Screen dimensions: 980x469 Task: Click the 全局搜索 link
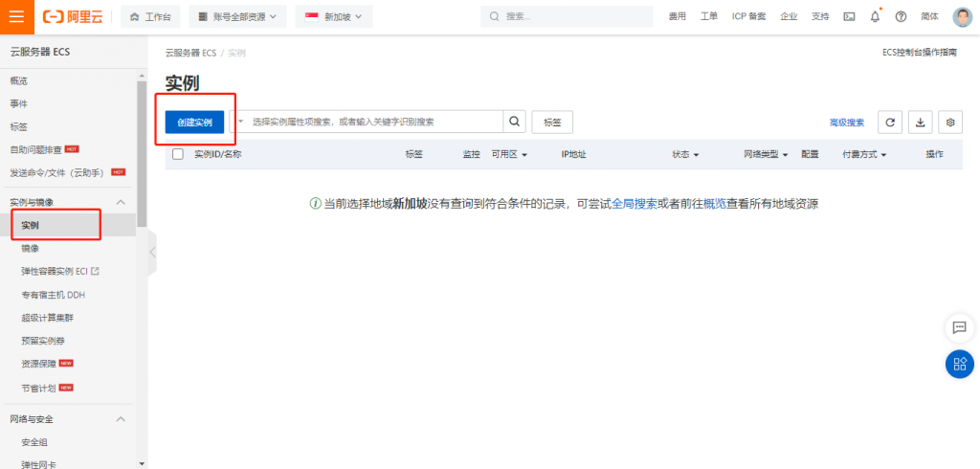coord(634,204)
